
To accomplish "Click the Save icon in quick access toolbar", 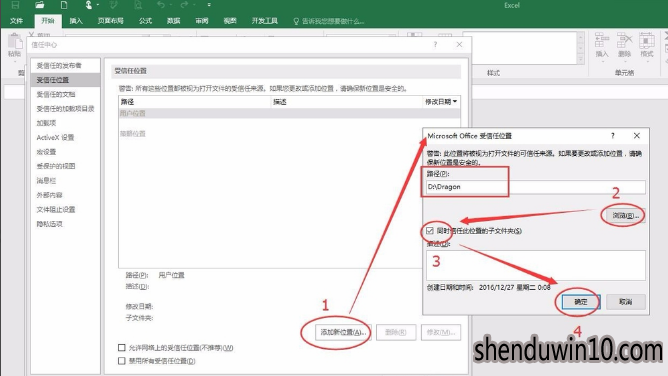I will [15, 5].
